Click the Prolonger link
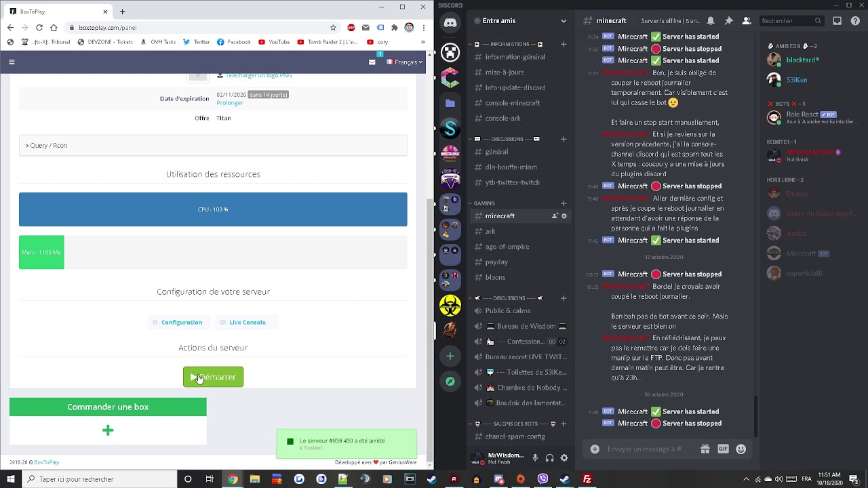Image resolution: width=868 pixels, height=488 pixels. point(230,103)
